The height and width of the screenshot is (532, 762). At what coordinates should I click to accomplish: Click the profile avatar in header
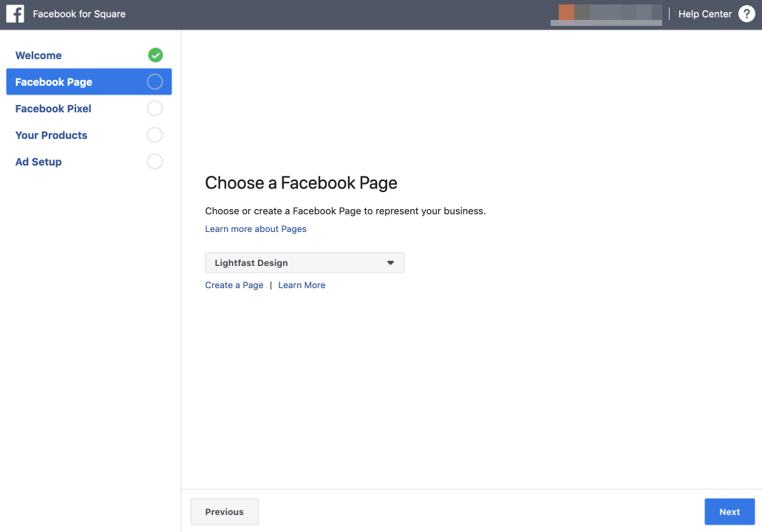coord(566,12)
